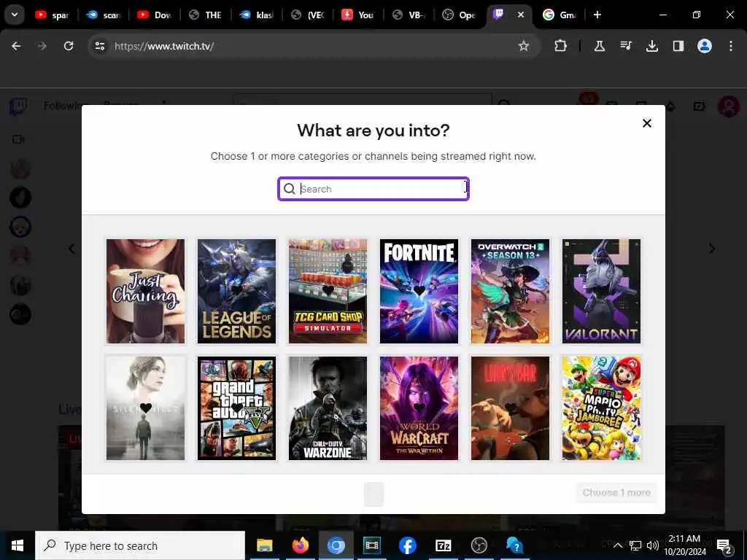
Task: Expand the tab search dropdown arrow
Action: point(15,15)
